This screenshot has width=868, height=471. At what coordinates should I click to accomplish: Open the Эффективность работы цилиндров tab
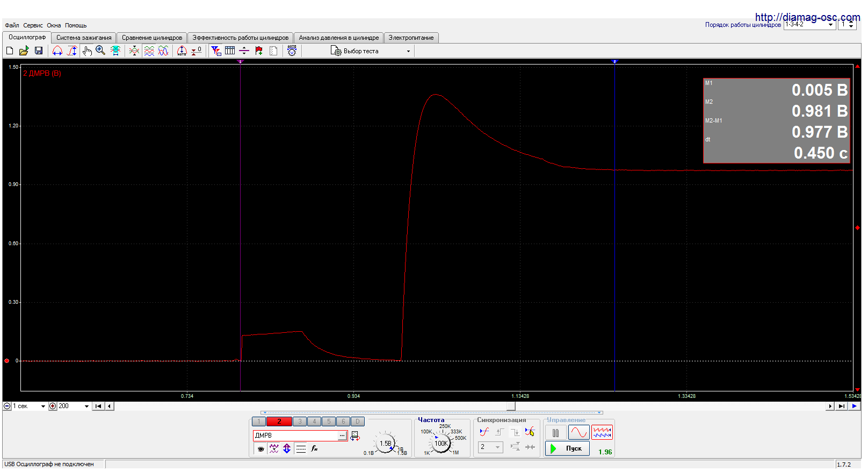(241, 38)
